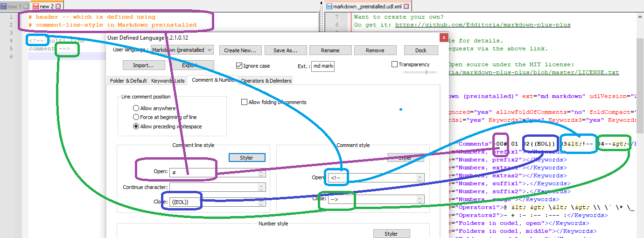Open Styler for Comment style
This screenshot has width=644, height=238.
tap(406, 158)
